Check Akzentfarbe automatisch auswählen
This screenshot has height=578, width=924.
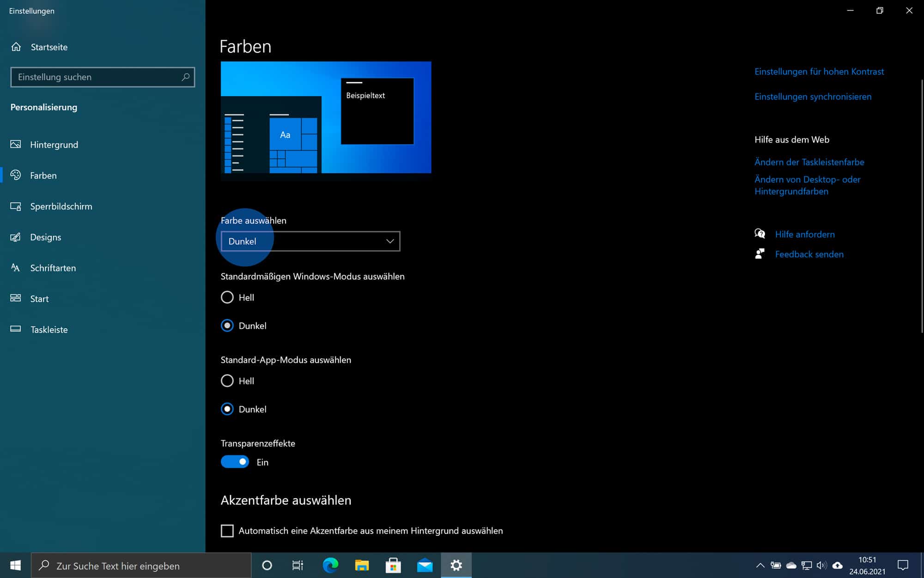(227, 531)
